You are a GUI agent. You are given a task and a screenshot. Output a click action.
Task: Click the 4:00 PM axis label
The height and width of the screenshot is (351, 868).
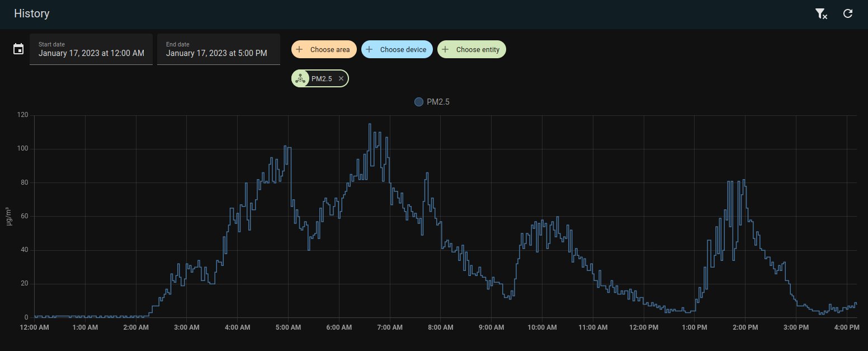point(847,327)
